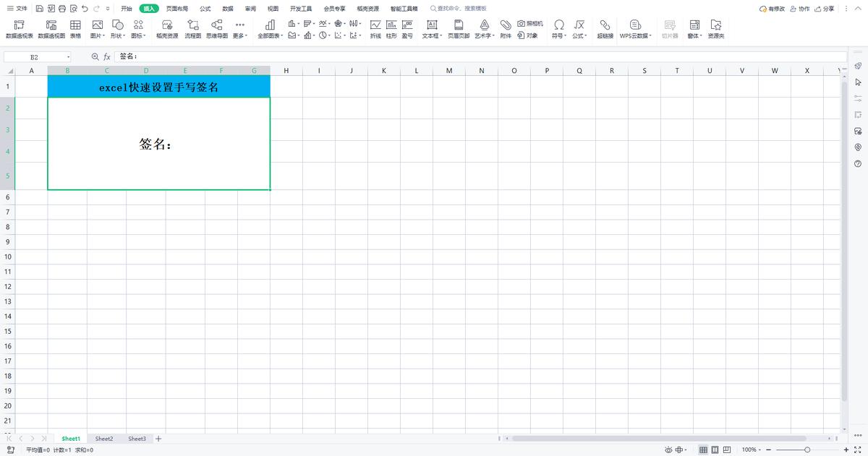
Task: Switch to the 公式 (Formulas) ribbon tab
Action: [x=205, y=9]
